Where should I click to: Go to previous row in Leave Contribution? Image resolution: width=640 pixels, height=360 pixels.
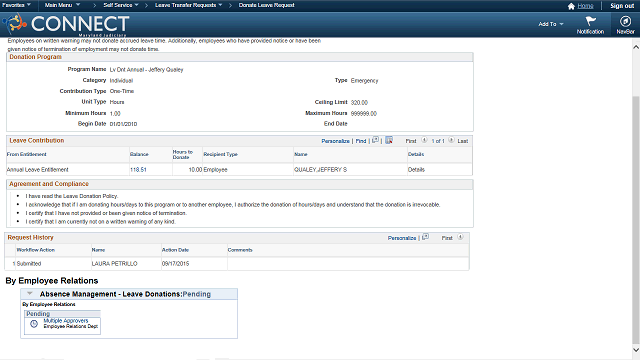424,140
